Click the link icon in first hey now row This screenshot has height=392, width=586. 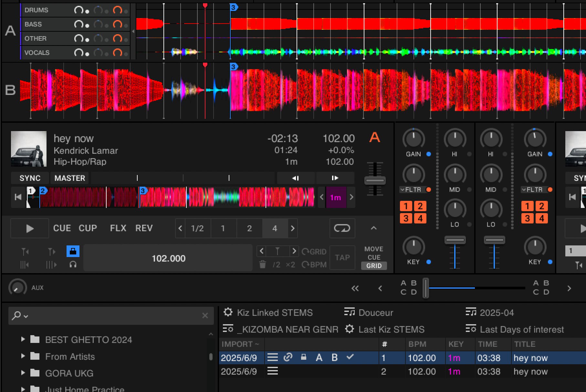(288, 357)
